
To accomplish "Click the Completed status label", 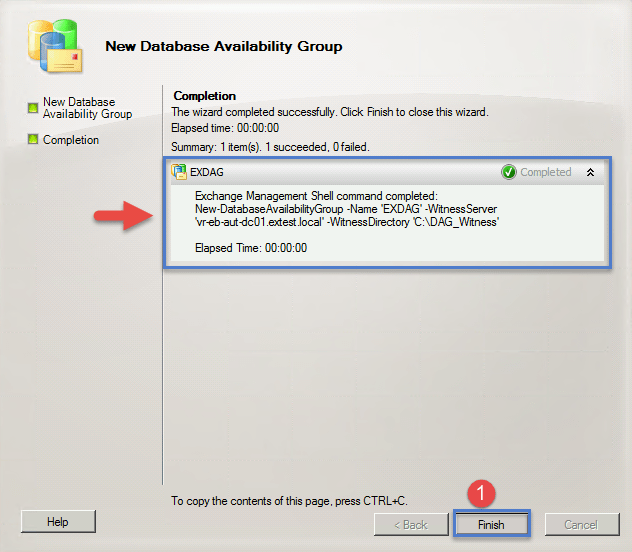I will pos(546,172).
